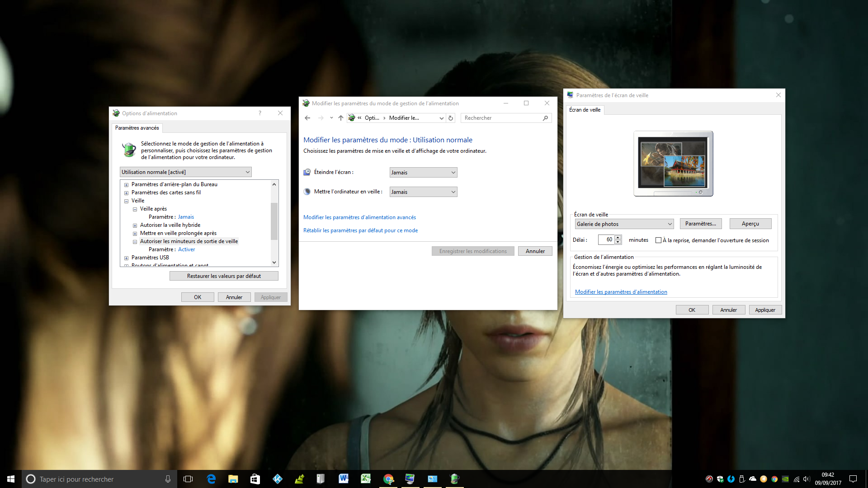Click the help question mark in Options d'alimentation
The image size is (868, 488).
260,113
